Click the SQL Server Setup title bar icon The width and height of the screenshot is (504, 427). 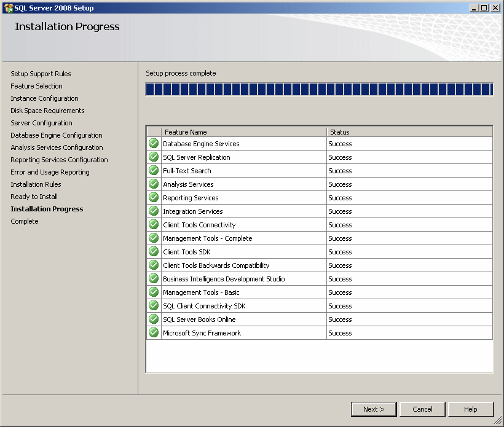click(9, 8)
